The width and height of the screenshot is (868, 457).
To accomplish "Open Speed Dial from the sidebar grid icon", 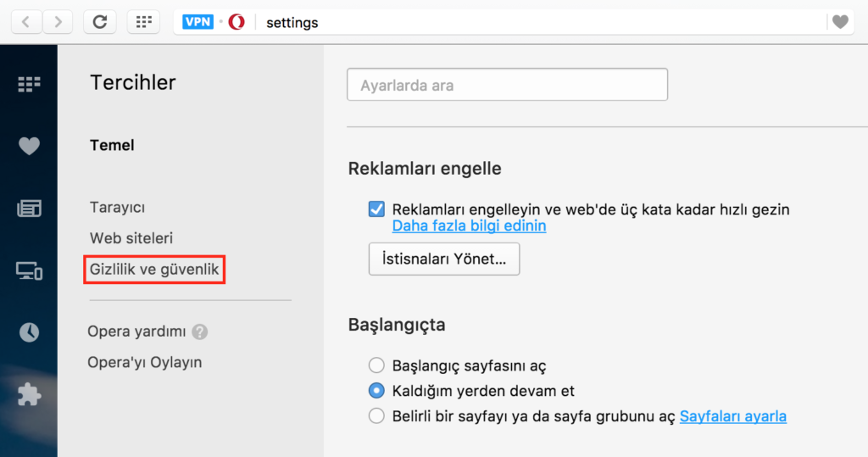I will pos(29,84).
